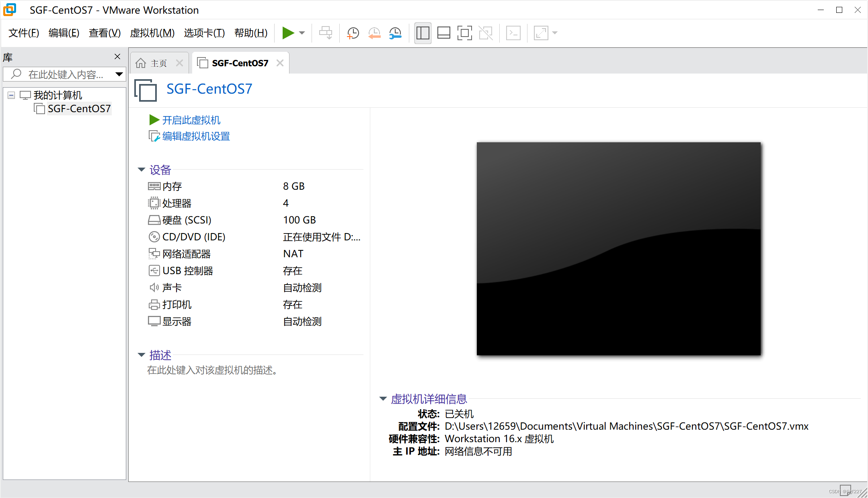Click the speaker icon beside 声卡
The height and width of the screenshot is (498, 868).
coord(154,287)
